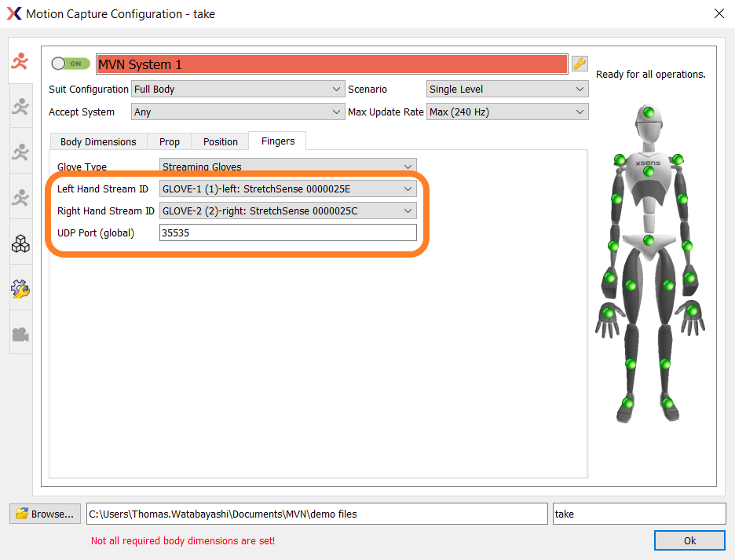Select the second motion capture system icon
Image resolution: width=735 pixels, height=560 pixels.
coord(20,104)
